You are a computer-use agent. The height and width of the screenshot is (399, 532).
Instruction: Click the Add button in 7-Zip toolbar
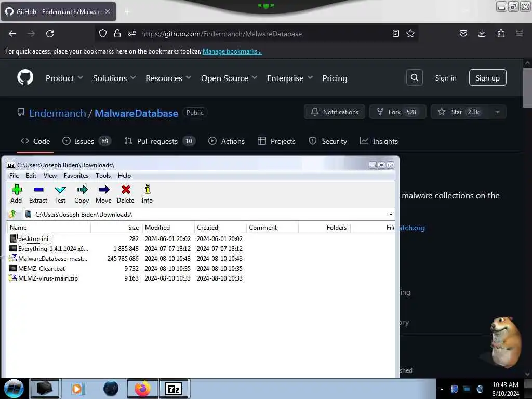click(16, 194)
